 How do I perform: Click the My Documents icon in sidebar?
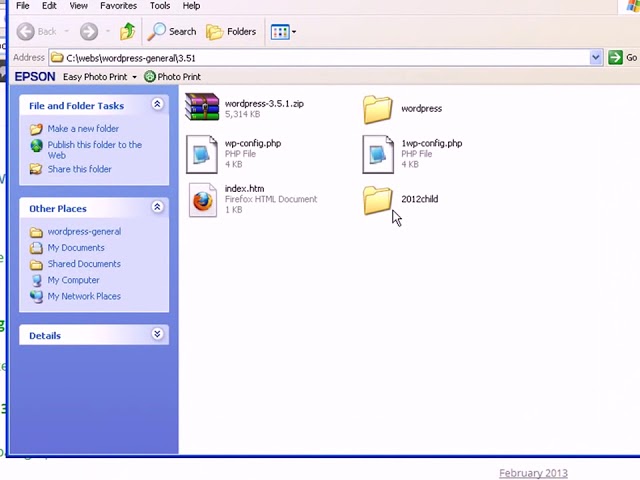(x=36, y=248)
